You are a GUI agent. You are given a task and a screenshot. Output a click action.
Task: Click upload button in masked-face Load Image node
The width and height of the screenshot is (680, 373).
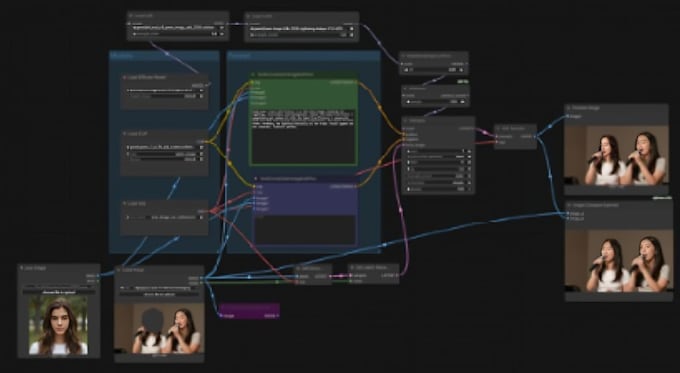coord(159,294)
